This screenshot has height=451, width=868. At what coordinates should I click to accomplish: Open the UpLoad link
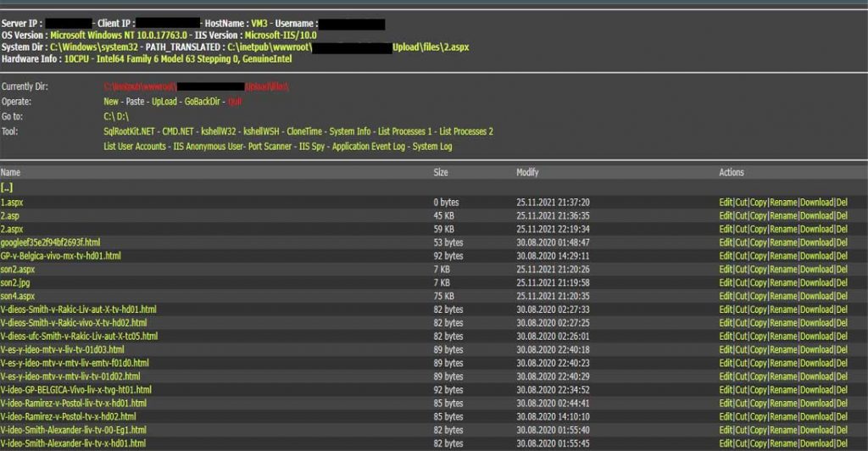[164, 101]
